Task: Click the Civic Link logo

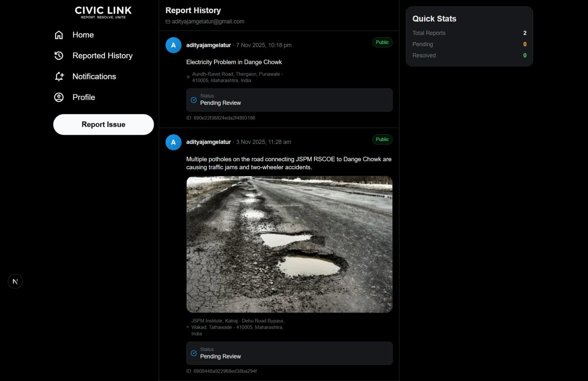Action: 103,12
